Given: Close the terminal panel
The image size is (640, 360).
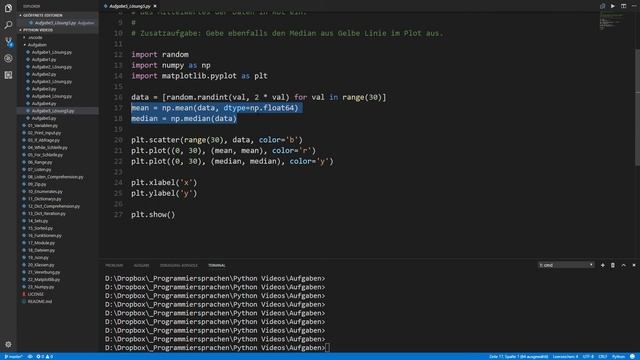Looking at the screenshot, I should pos(634,265).
